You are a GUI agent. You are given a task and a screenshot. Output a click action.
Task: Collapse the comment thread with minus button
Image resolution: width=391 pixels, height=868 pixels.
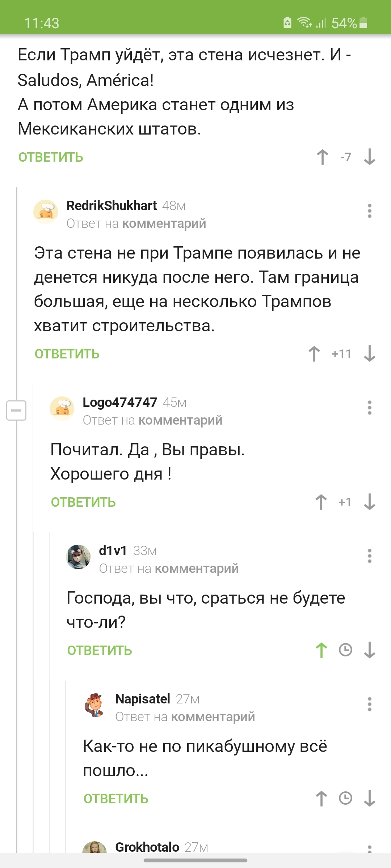point(16,410)
